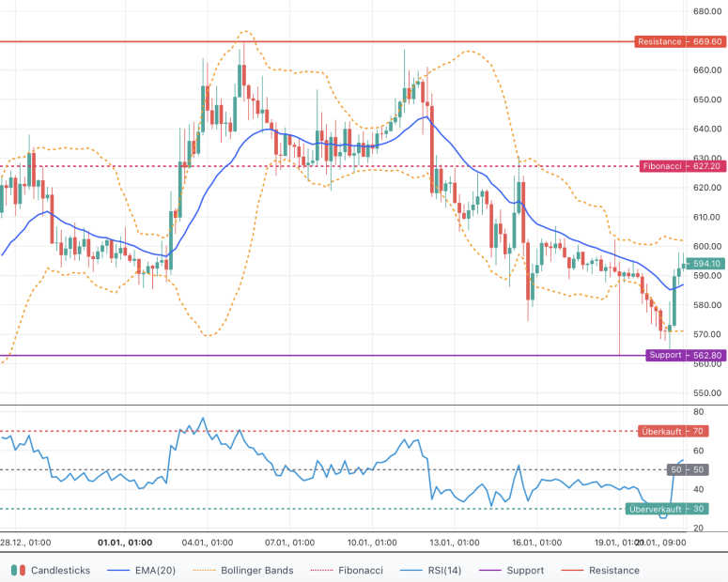
Task: Select the Resistance 669.60 price tag
Action: point(680,42)
